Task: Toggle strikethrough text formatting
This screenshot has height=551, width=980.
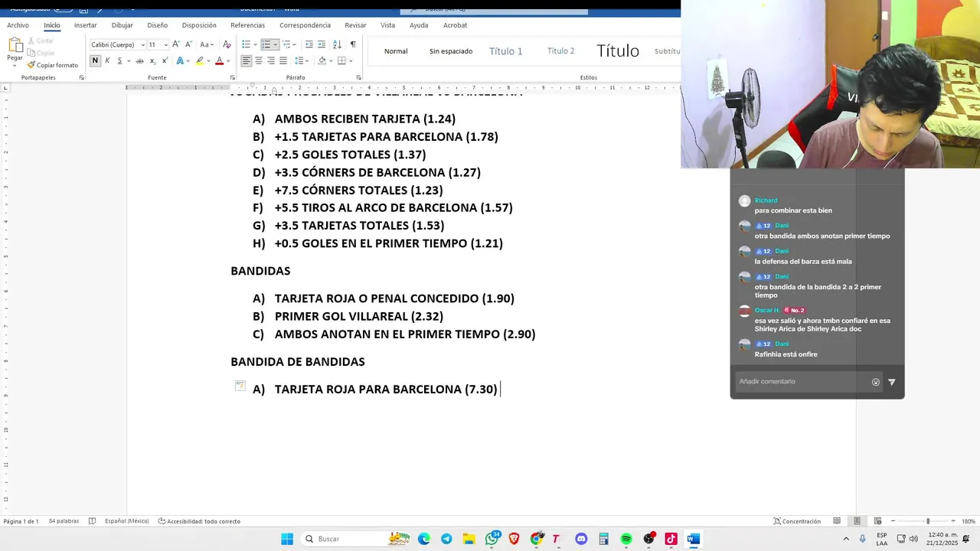Action: [139, 60]
